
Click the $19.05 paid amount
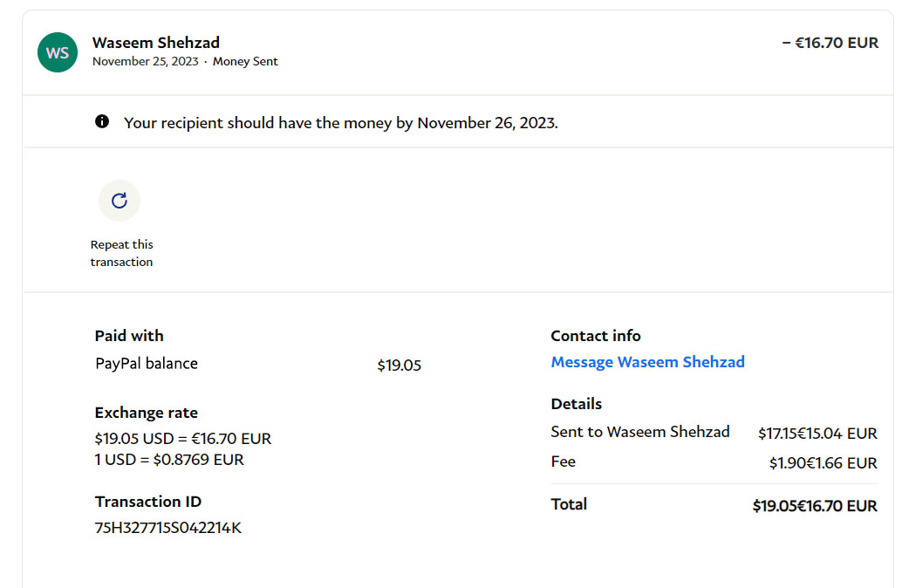400,366
